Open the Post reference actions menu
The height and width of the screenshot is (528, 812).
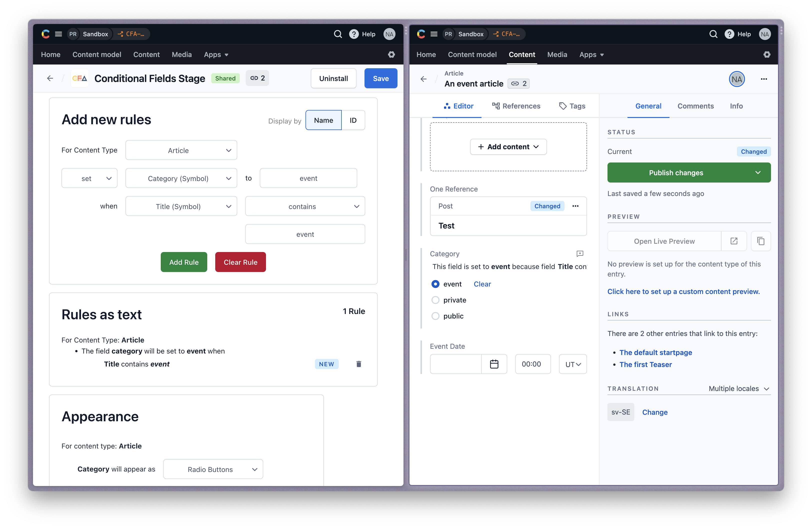(575, 206)
